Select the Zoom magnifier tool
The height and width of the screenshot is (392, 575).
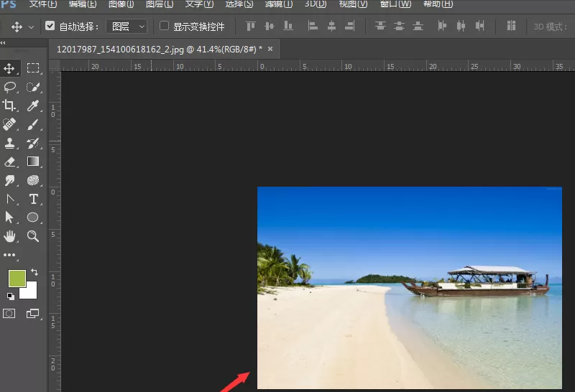click(x=33, y=236)
